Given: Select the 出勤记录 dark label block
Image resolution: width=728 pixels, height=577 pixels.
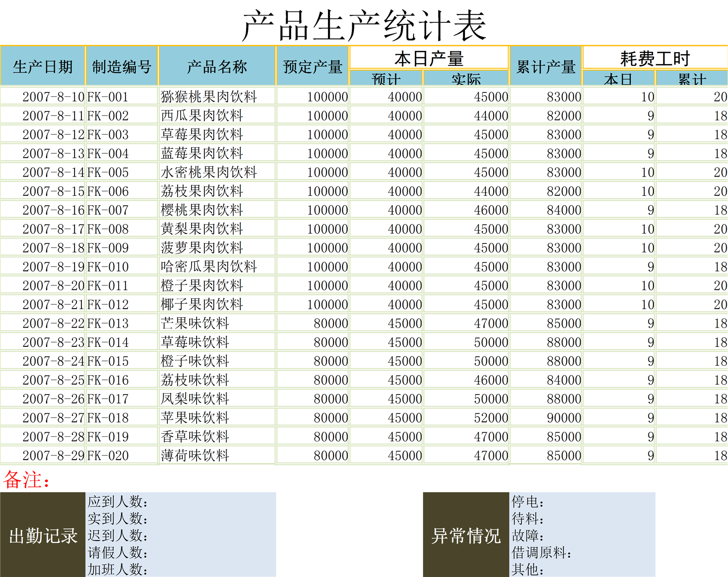Looking at the screenshot, I should pos(43,535).
